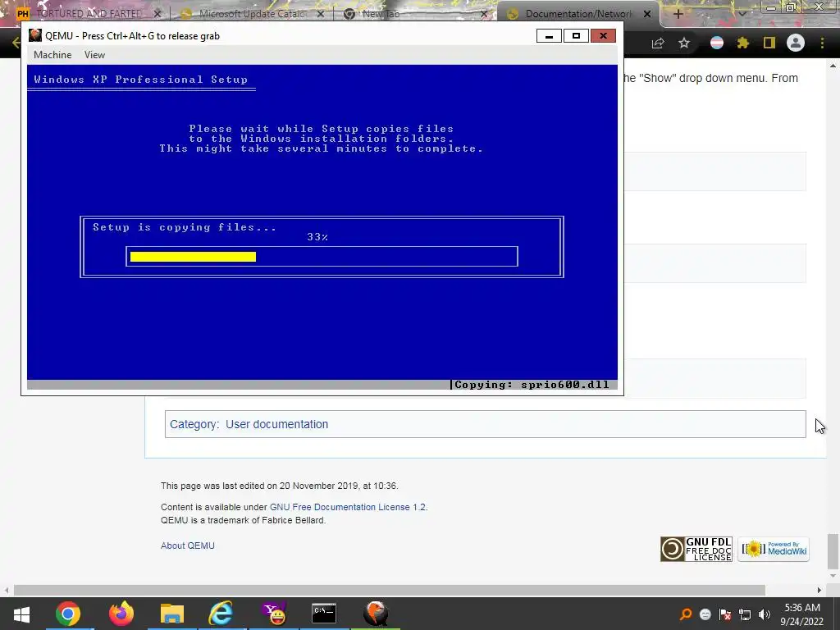This screenshot has width=840, height=630.
Task: Click the orange search tray icon
Action: click(686, 614)
